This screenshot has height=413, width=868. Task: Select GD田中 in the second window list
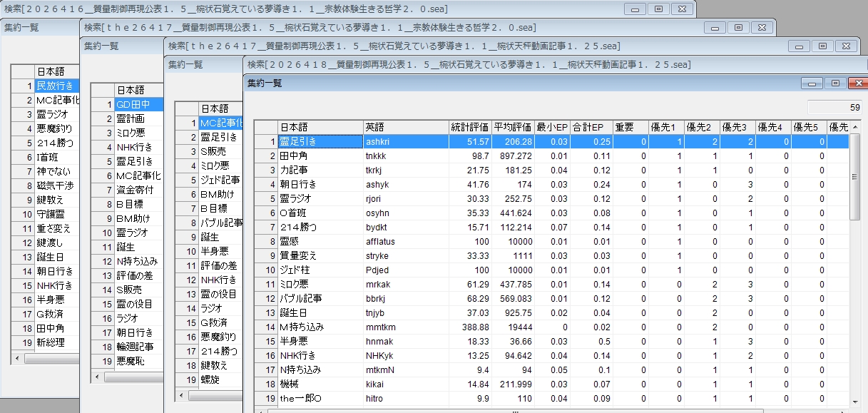click(138, 104)
